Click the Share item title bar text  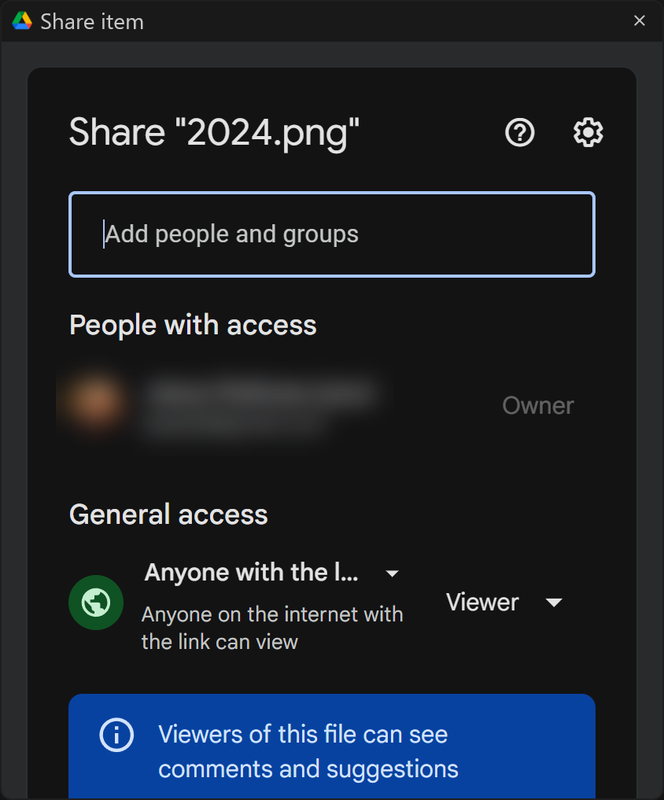[92, 22]
